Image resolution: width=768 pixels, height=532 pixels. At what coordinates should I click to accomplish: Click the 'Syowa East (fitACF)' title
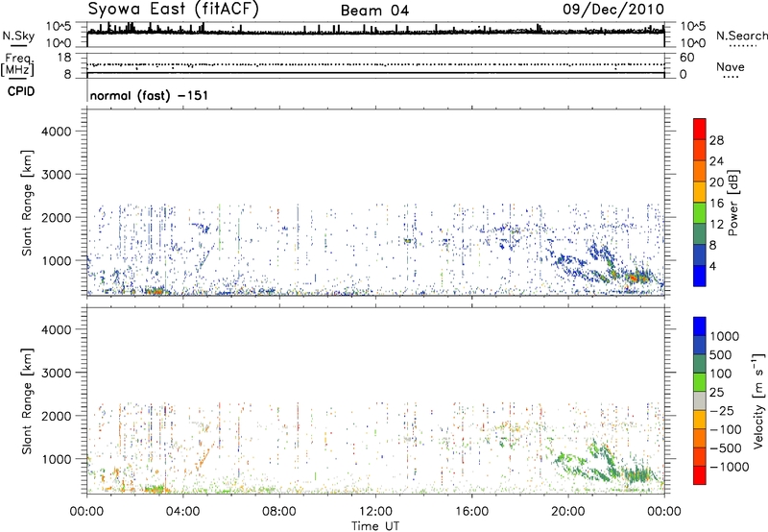(x=174, y=10)
